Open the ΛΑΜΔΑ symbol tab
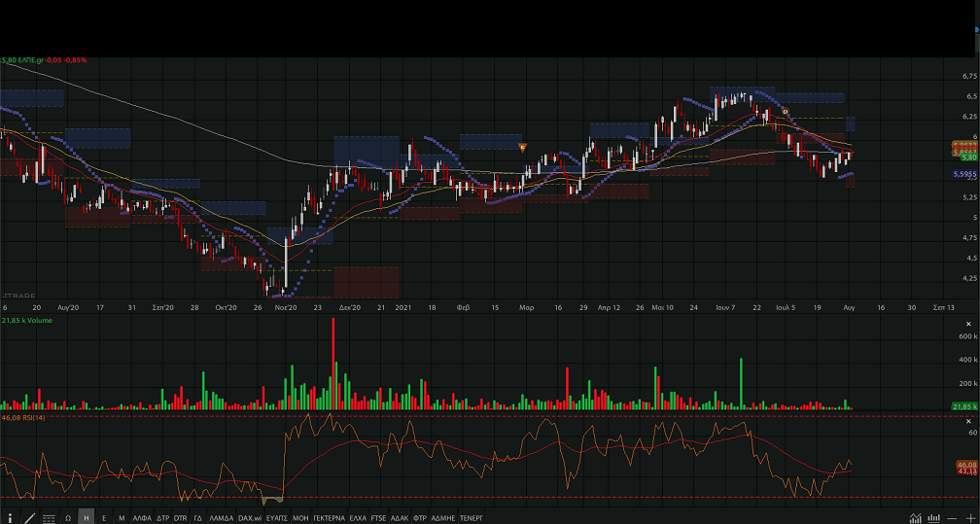 click(x=222, y=518)
